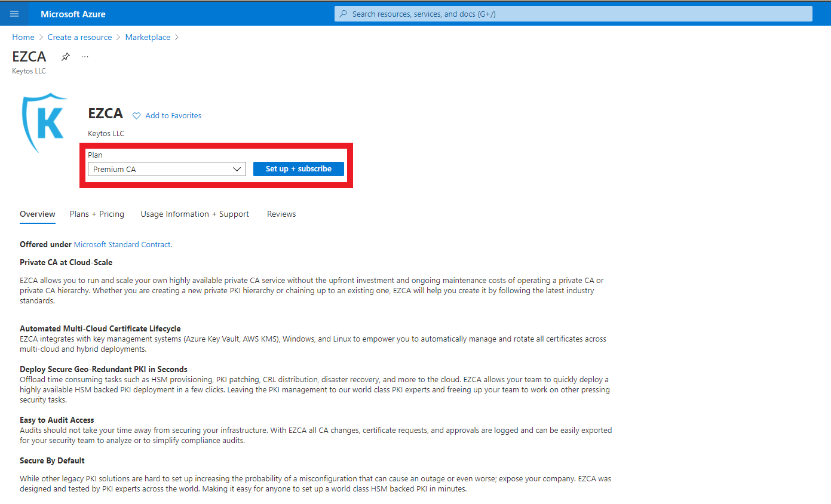Click the 'Private CA at Cloud-Scale' heading
The image size is (831, 504).
(66, 262)
